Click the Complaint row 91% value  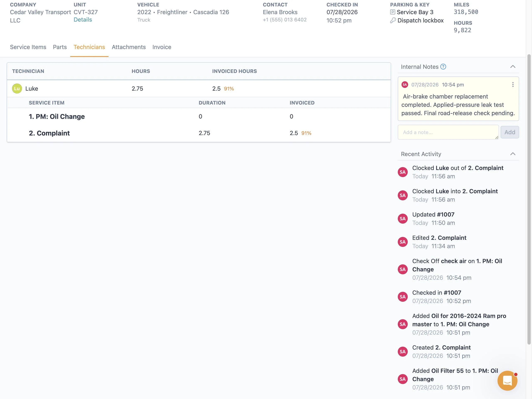point(306,133)
